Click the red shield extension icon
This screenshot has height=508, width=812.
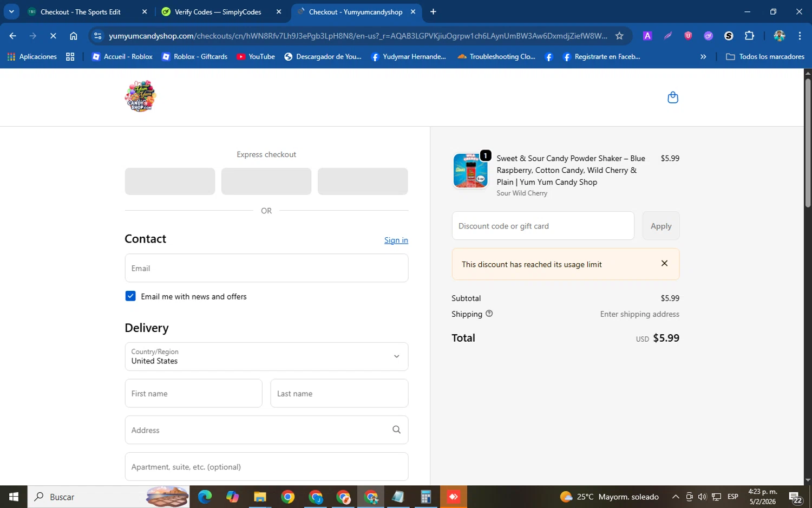point(688,36)
